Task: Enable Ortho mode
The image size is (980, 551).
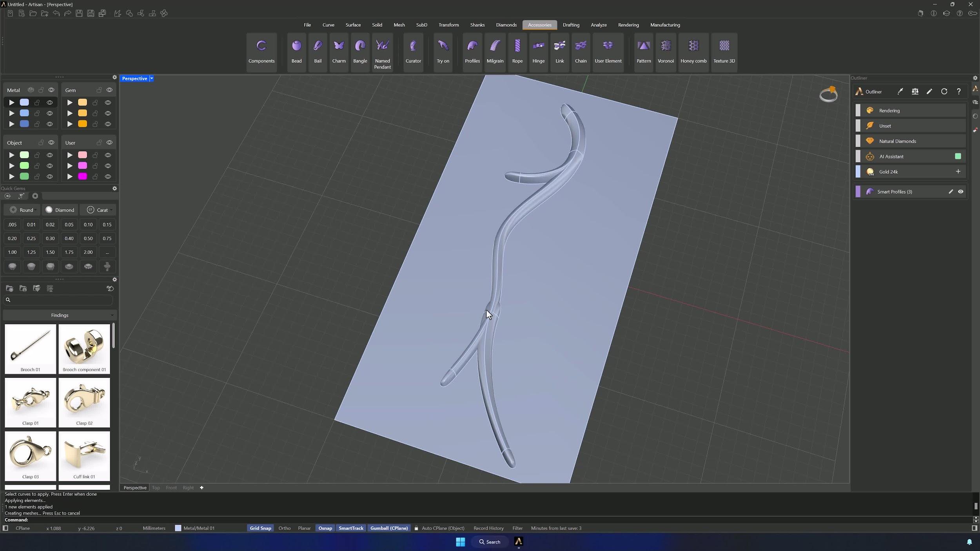Action: pos(284,528)
